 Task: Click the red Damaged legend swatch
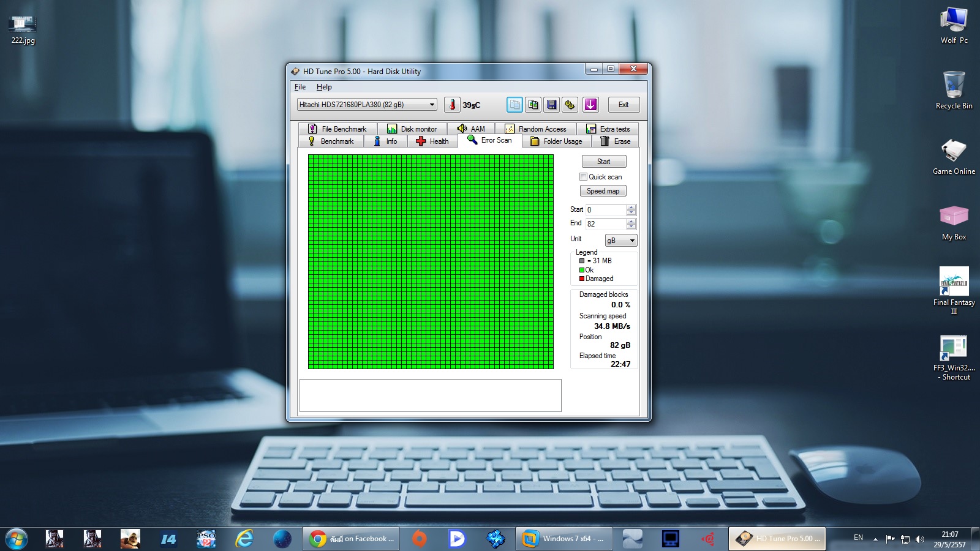pyautogui.click(x=582, y=279)
